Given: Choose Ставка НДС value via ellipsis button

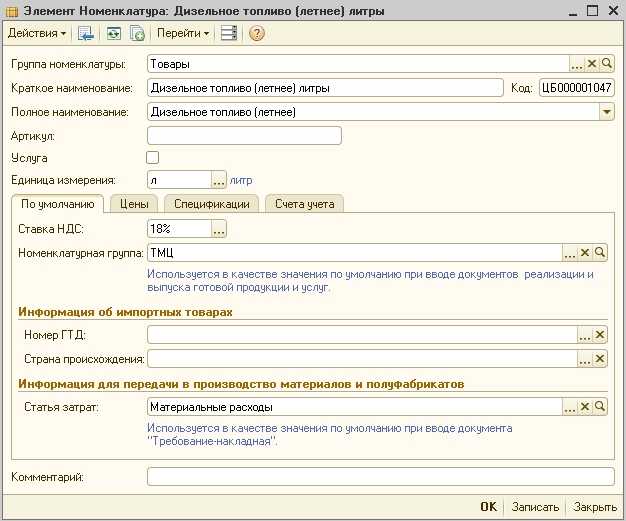Looking at the screenshot, I should [219, 229].
